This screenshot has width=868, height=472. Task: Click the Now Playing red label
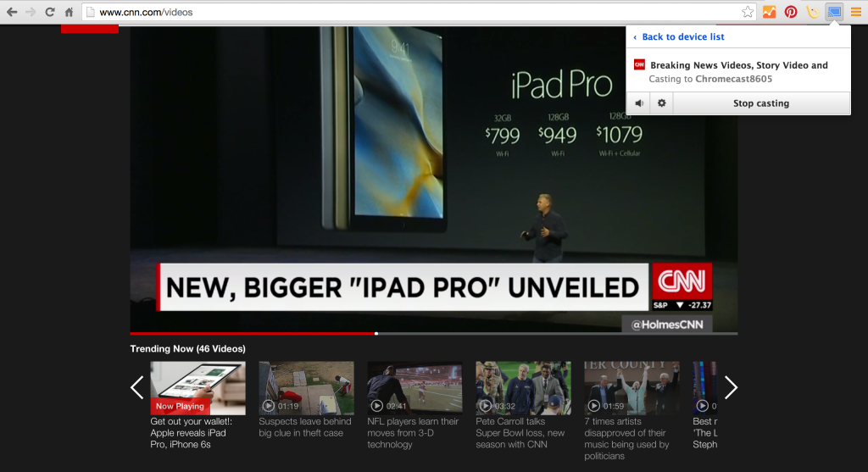pos(180,406)
